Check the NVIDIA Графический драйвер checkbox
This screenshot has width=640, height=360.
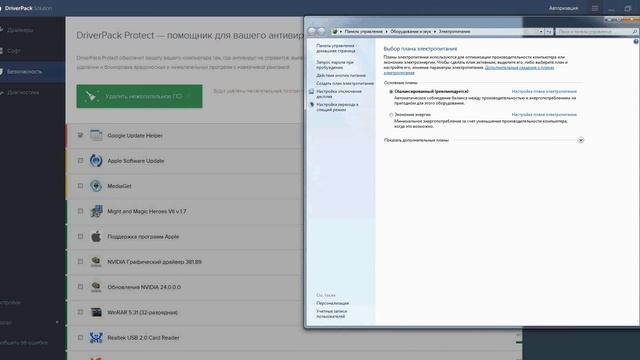pos(80,262)
